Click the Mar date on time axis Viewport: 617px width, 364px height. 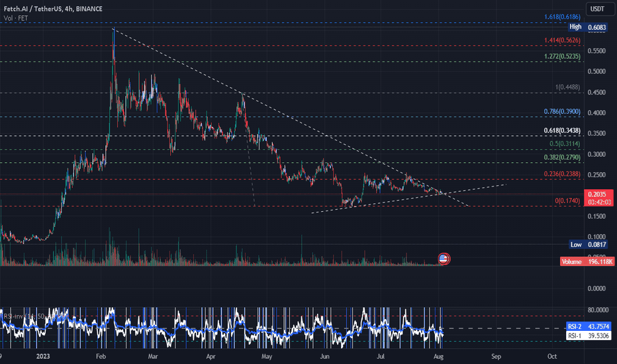pos(153,357)
